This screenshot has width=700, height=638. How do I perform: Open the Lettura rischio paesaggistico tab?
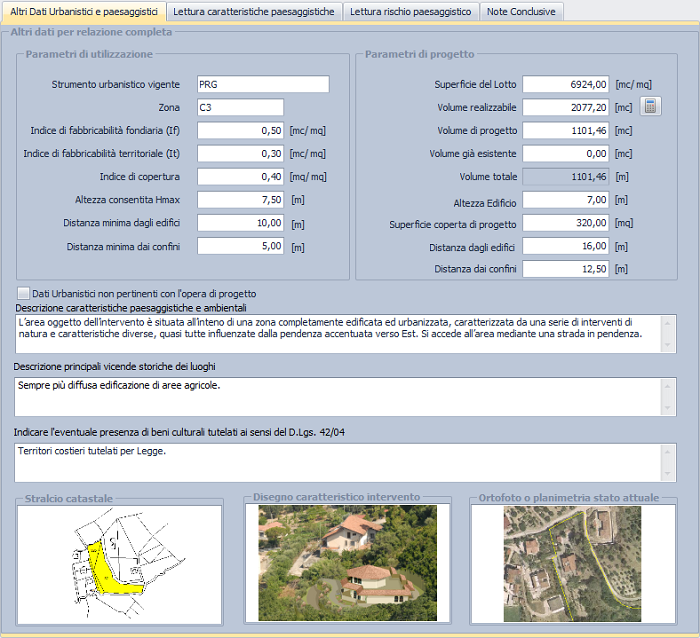click(x=410, y=11)
